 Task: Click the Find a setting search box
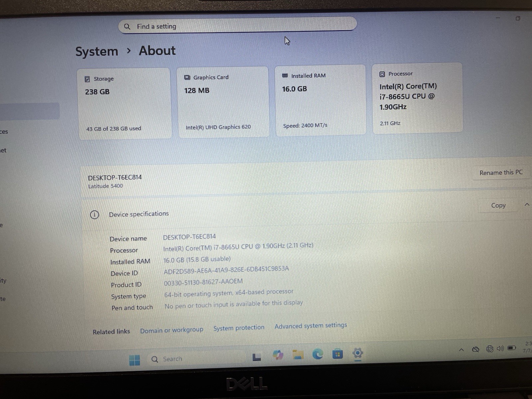(x=237, y=25)
